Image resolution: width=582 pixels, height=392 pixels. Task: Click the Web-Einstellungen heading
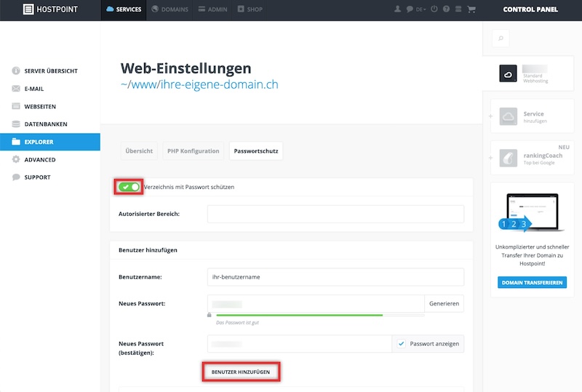pos(186,68)
